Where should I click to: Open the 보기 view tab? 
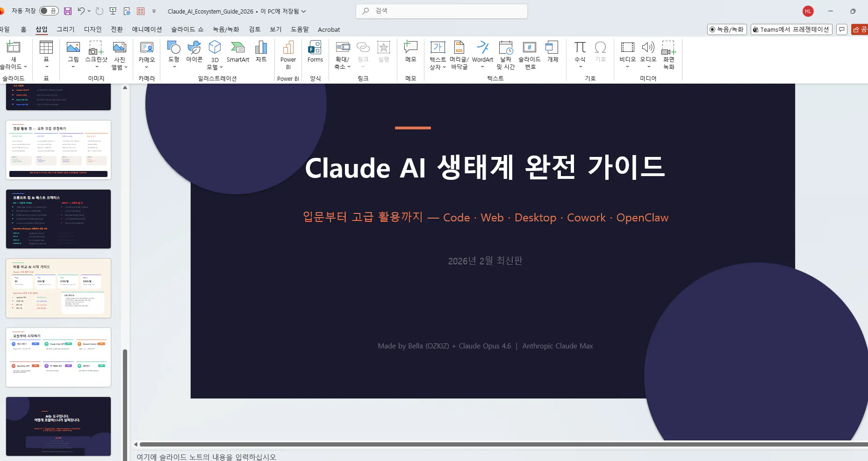coord(276,29)
